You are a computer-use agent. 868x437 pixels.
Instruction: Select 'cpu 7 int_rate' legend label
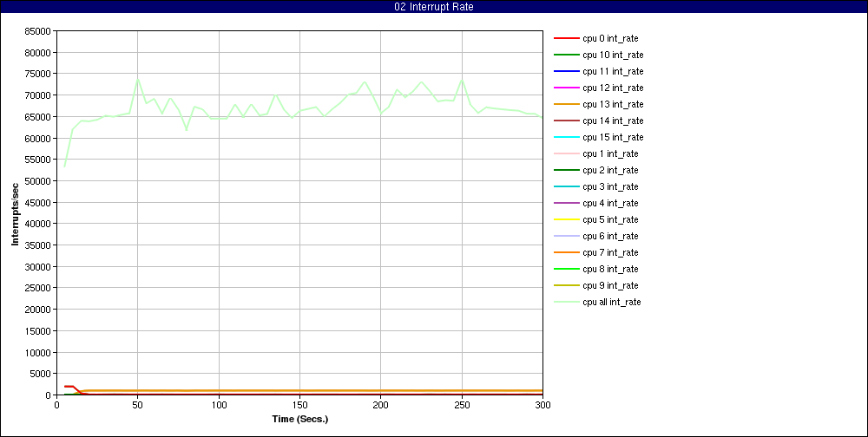pos(610,253)
